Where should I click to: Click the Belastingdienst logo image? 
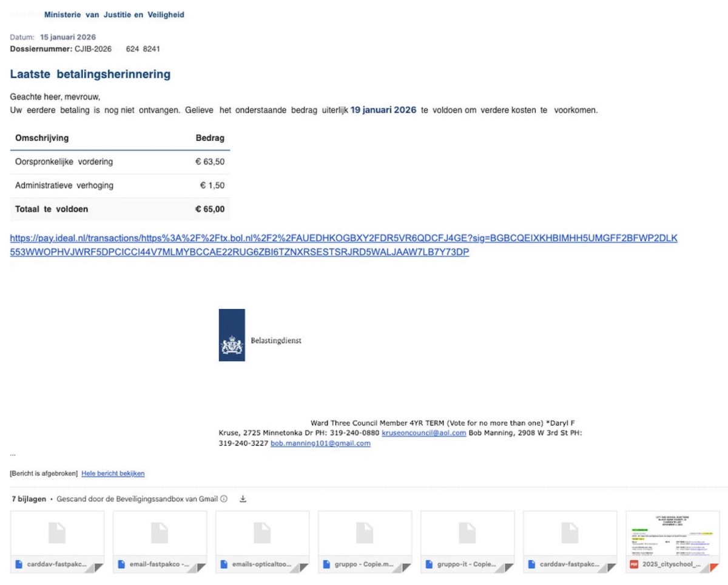point(232,335)
